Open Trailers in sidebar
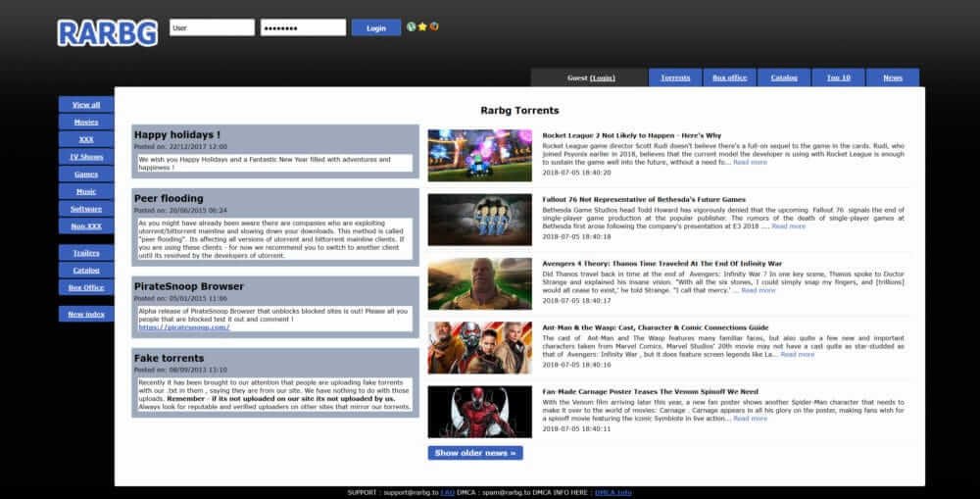980x499 pixels. [x=86, y=253]
